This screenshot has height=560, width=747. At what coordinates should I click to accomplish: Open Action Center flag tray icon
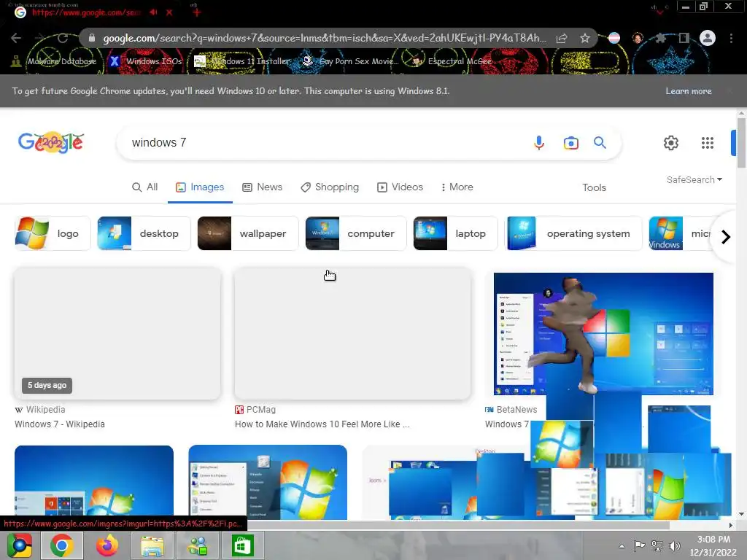pyautogui.click(x=639, y=545)
